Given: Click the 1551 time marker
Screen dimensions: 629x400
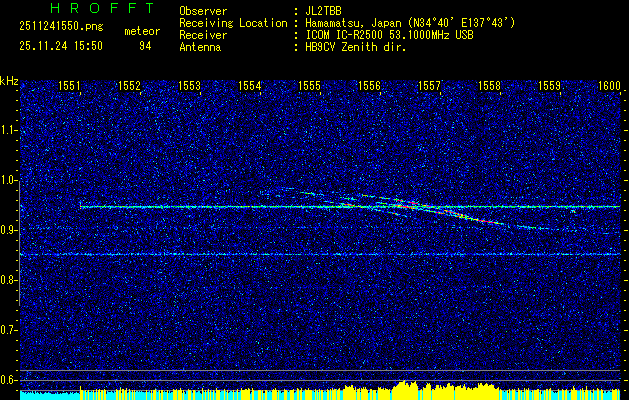Looking at the screenshot, I should pos(70,87).
